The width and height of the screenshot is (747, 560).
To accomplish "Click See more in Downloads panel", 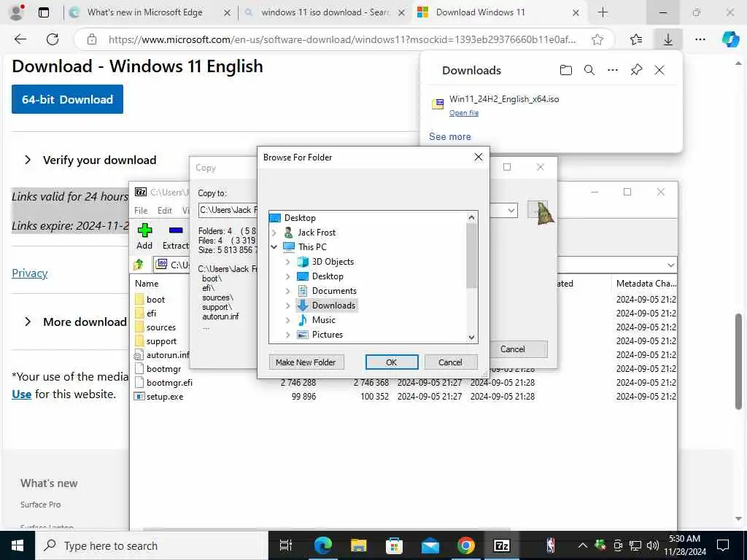I will pyautogui.click(x=449, y=136).
